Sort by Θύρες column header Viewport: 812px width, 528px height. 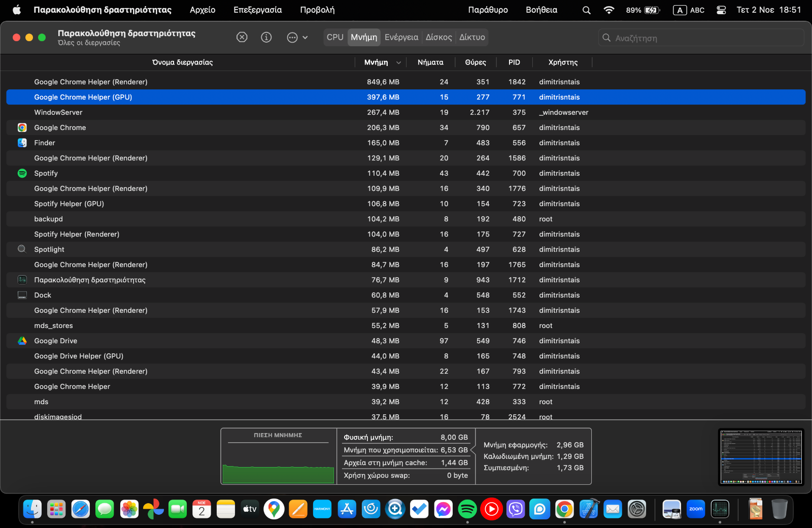pos(476,62)
